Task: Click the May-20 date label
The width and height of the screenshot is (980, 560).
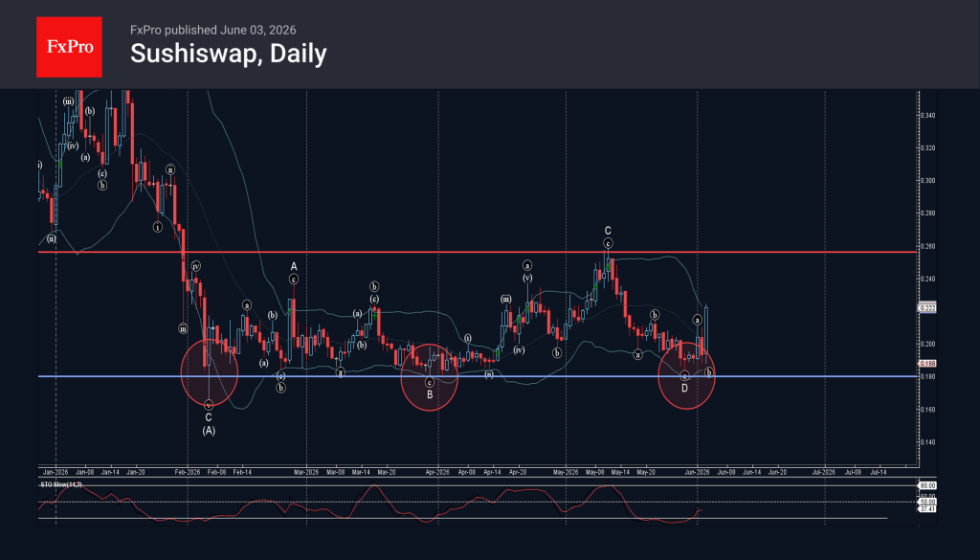Action: [x=646, y=473]
